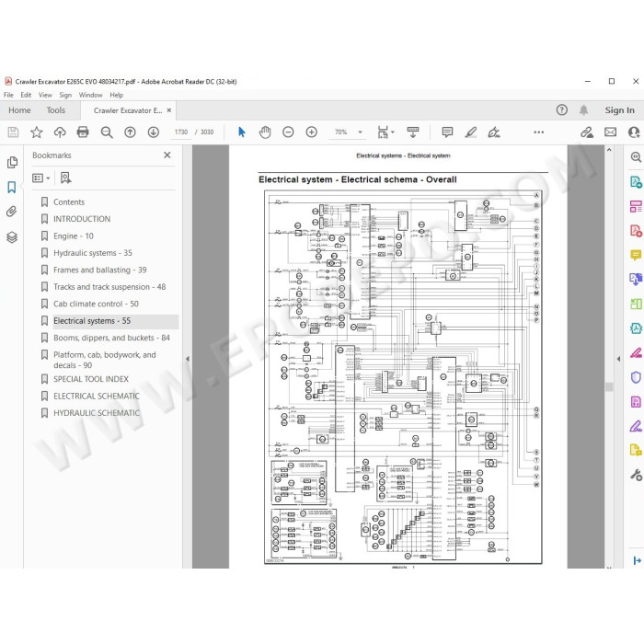Click the Sign In link
This screenshot has height=644, width=644.
coord(619,110)
